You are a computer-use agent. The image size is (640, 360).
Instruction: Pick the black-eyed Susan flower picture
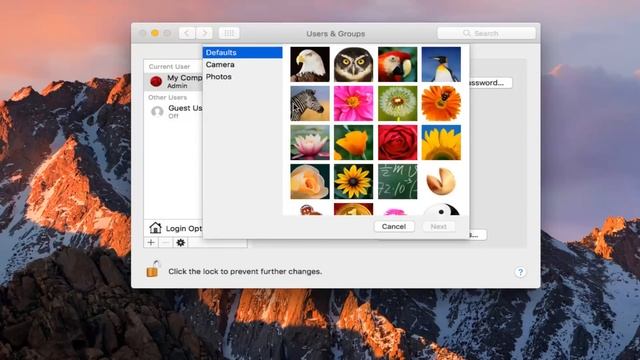tap(353, 182)
